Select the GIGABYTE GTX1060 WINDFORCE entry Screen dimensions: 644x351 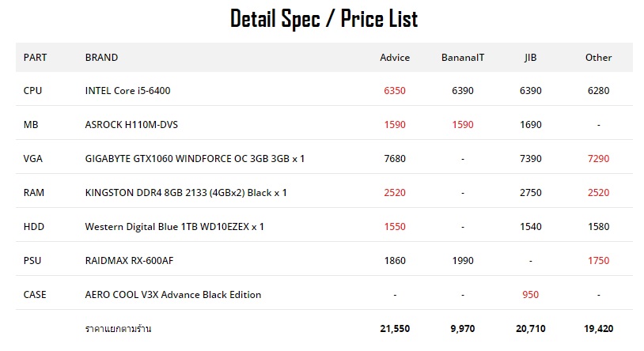[195, 159]
